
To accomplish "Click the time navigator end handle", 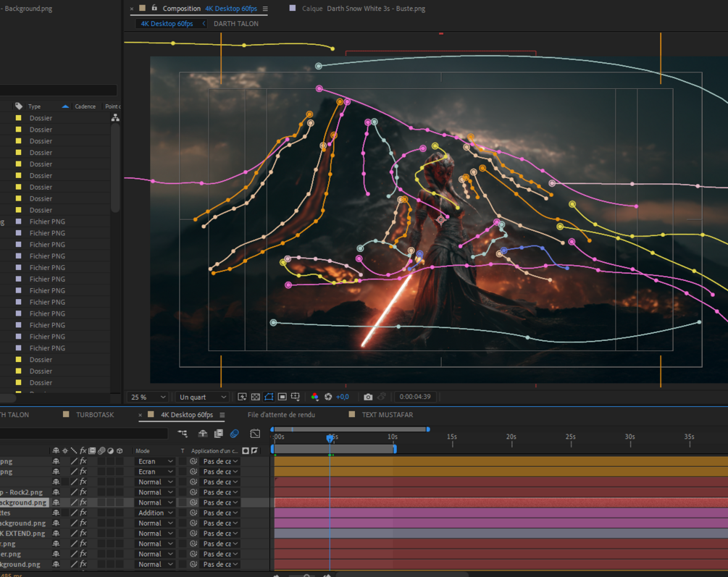I will (x=428, y=429).
